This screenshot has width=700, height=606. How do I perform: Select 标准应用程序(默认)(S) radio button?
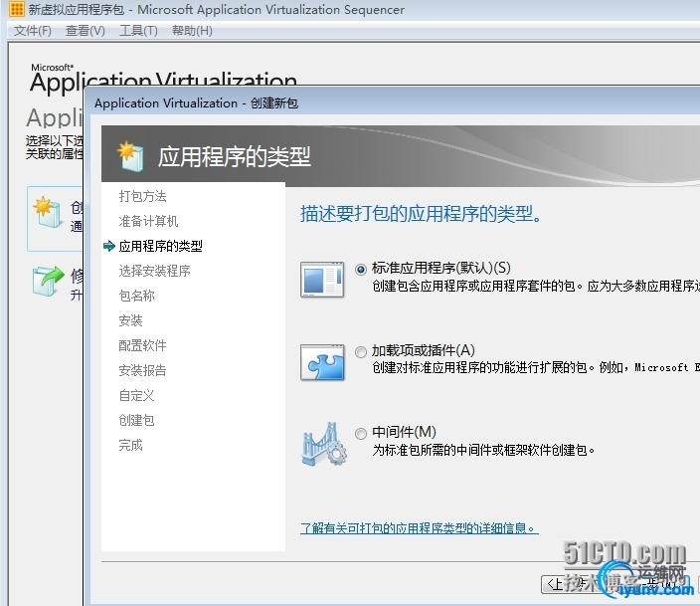[x=361, y=270]
